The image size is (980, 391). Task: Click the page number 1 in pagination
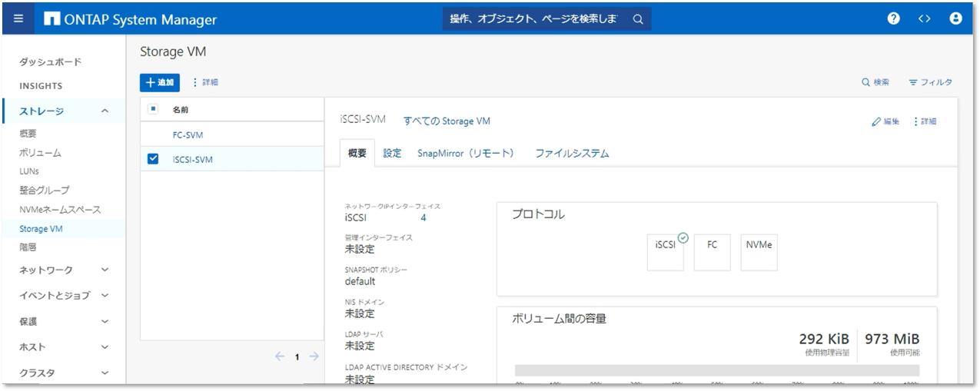coord(297,357)
